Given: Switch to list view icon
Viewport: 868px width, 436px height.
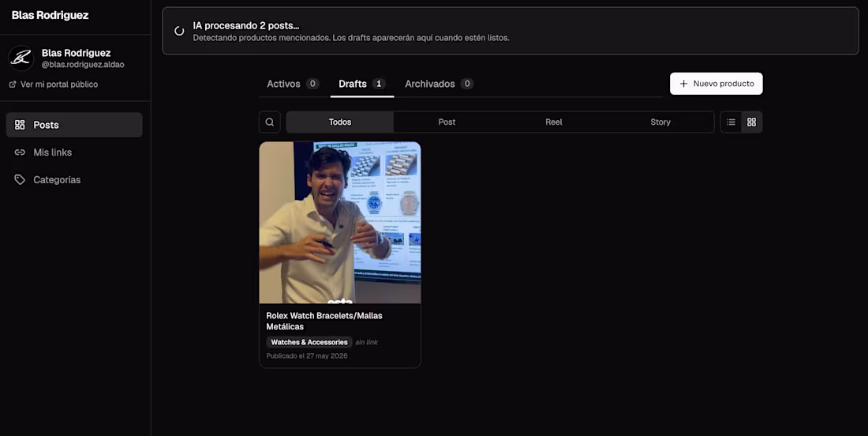Looking at the screenshot, I should tap(731, 122).
